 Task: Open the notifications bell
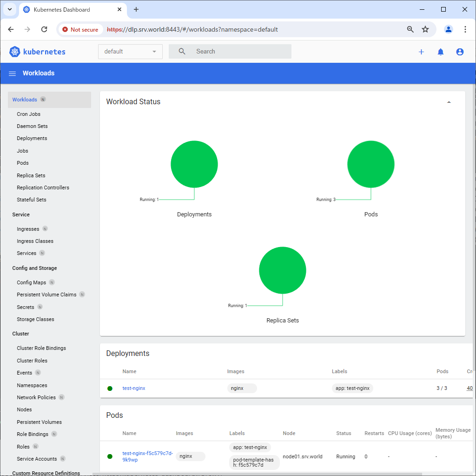tap(441, 52)
